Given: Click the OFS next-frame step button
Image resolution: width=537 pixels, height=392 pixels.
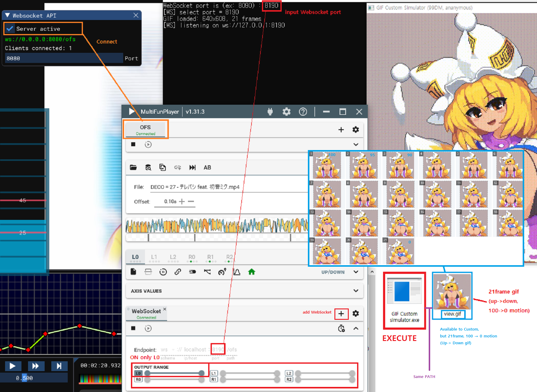Looking at the screenshot, I should tap(59, 366).
